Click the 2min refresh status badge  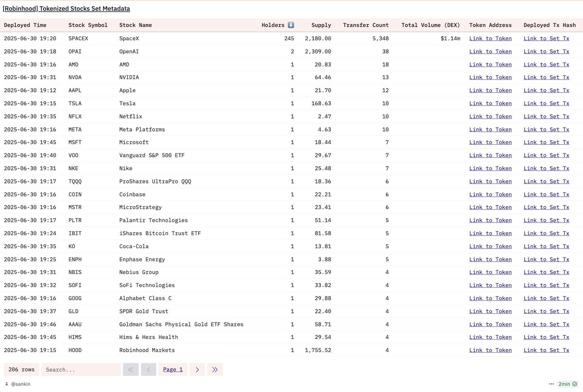[x=567, y=384]
